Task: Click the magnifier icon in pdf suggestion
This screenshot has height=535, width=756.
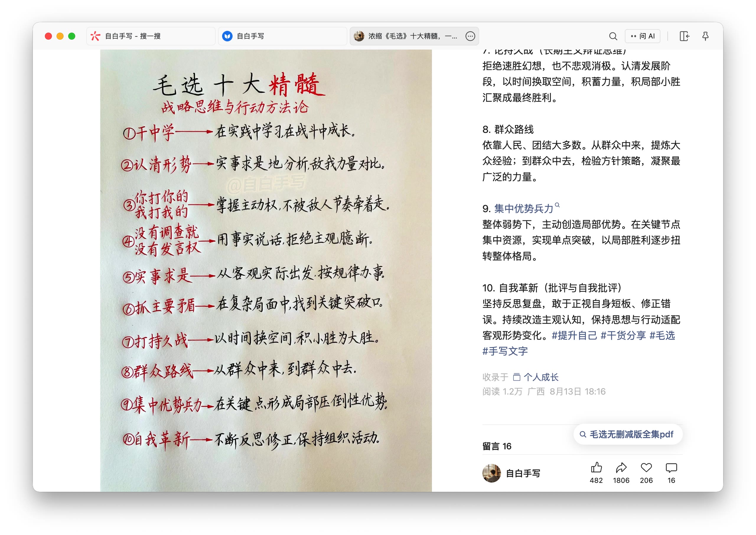Action: click(583, 435)
